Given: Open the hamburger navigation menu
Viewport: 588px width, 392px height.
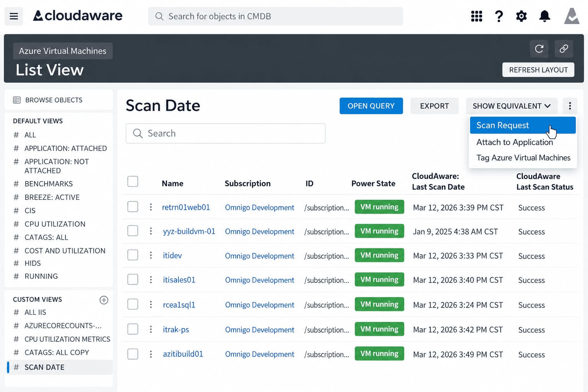Looking at the screenshot, I should (14, 16).
